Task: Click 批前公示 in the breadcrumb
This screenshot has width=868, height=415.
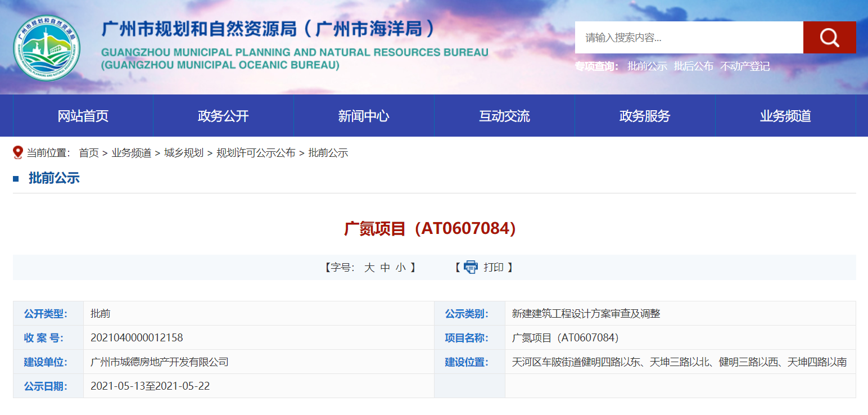Action: (x=328, y=153)
